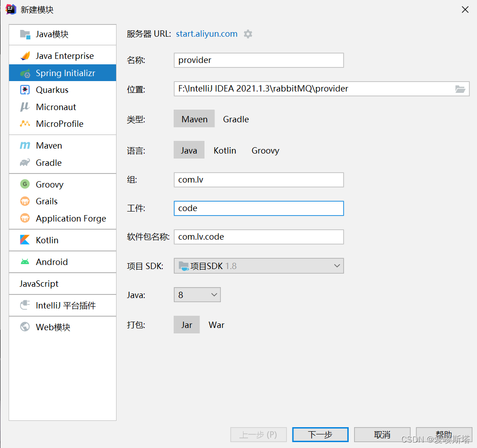Viewport: 477px width, 448px height.
Task: Click the IntelliJ IDEA logo in title bar
Action: coord(11,10)
